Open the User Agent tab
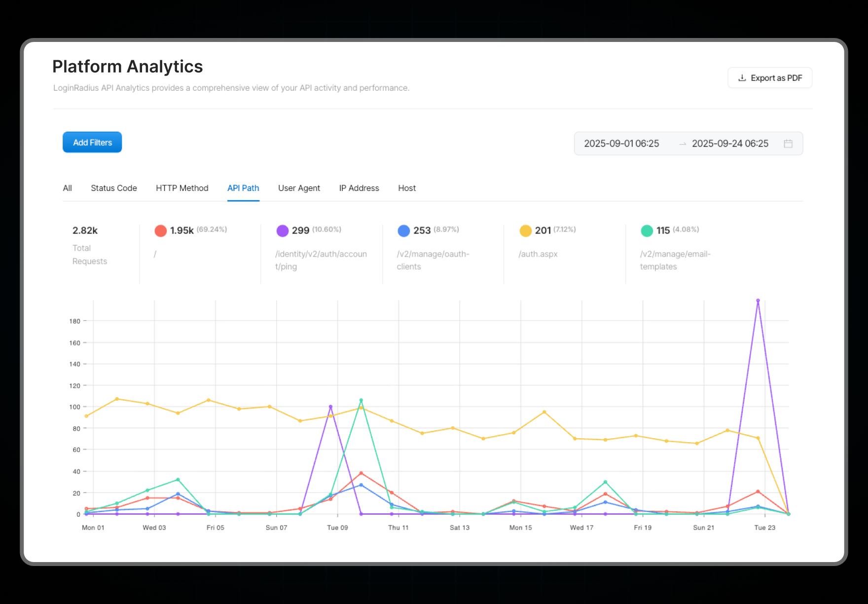Viewport: 868px width, 604px height. (x=299, y=188)
